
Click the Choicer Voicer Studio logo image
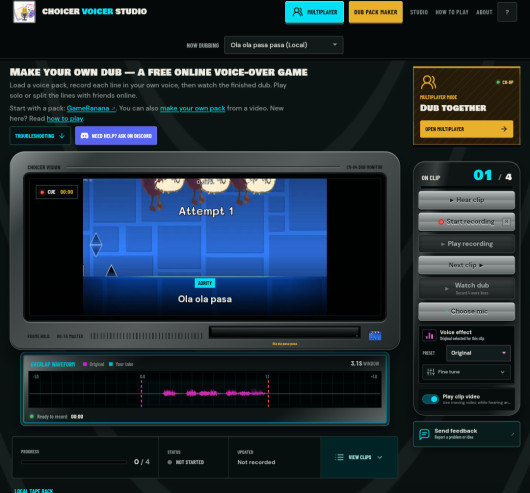(24, 12)
